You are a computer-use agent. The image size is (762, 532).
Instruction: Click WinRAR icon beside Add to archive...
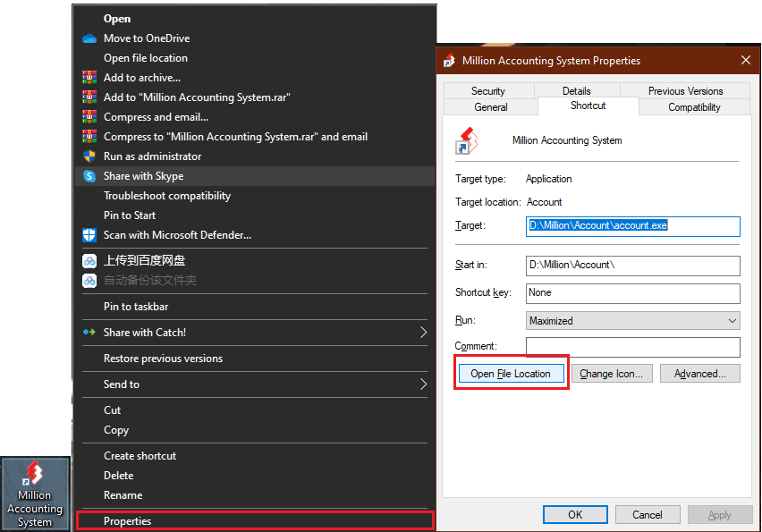[89, 77]
